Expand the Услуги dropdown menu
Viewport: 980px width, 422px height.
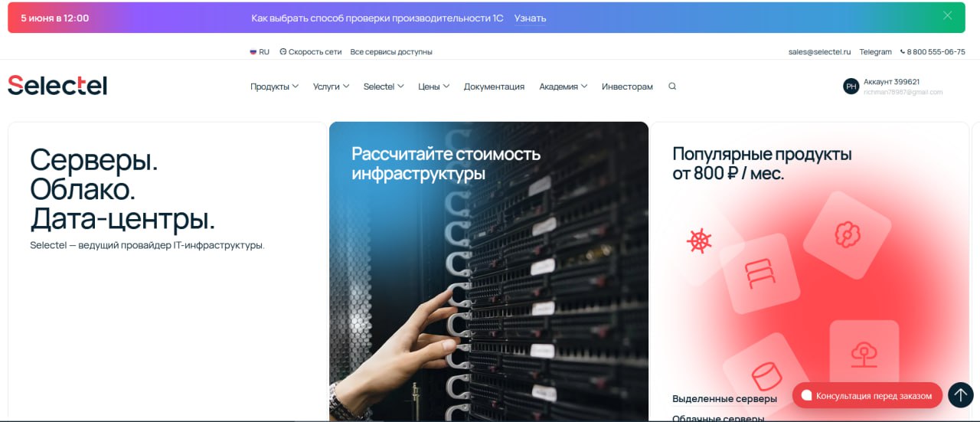tap(331, 87)
